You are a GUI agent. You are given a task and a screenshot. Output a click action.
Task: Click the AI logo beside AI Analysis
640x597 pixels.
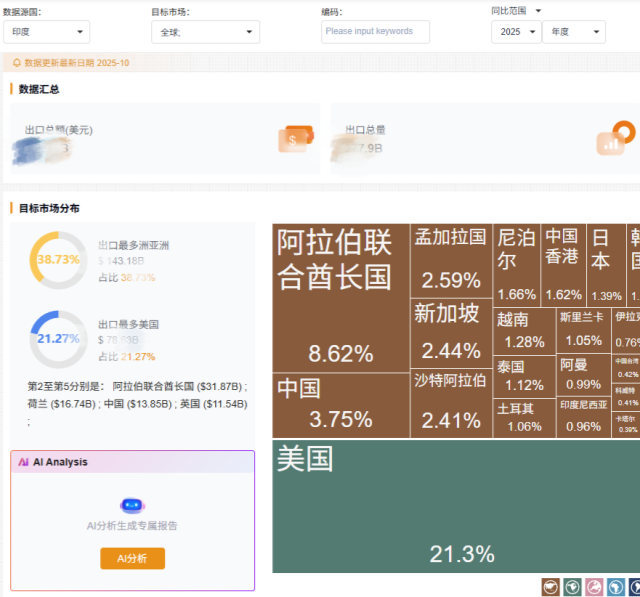[24, 462]
